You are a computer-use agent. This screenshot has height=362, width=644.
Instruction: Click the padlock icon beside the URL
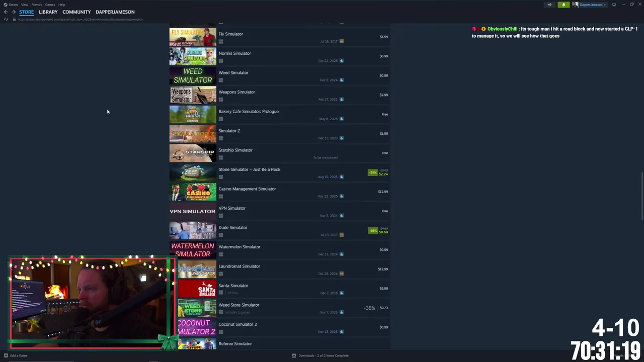[14, 19]
